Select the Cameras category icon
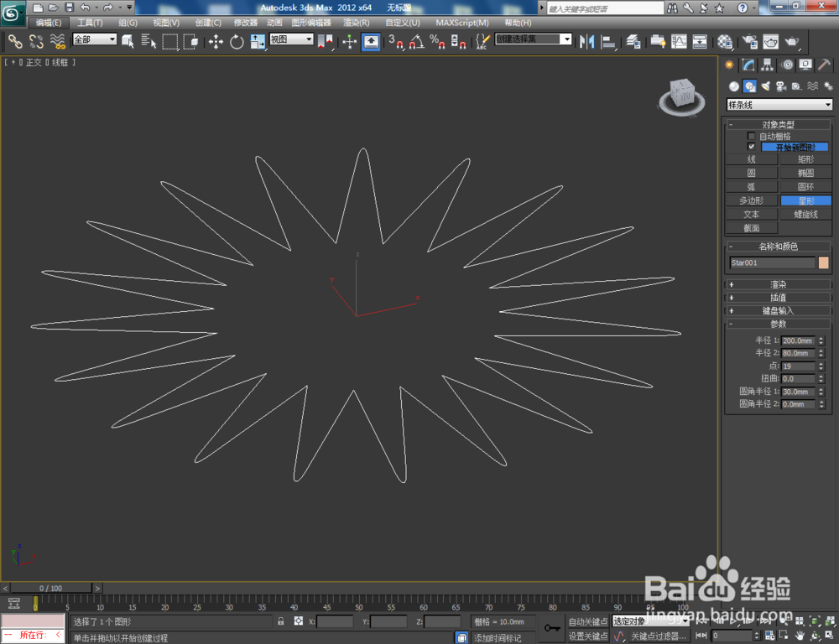 [781, 86]
